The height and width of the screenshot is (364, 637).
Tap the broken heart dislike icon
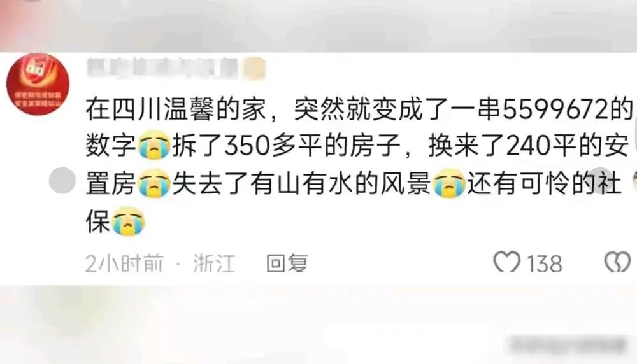(x=618, y=262)
